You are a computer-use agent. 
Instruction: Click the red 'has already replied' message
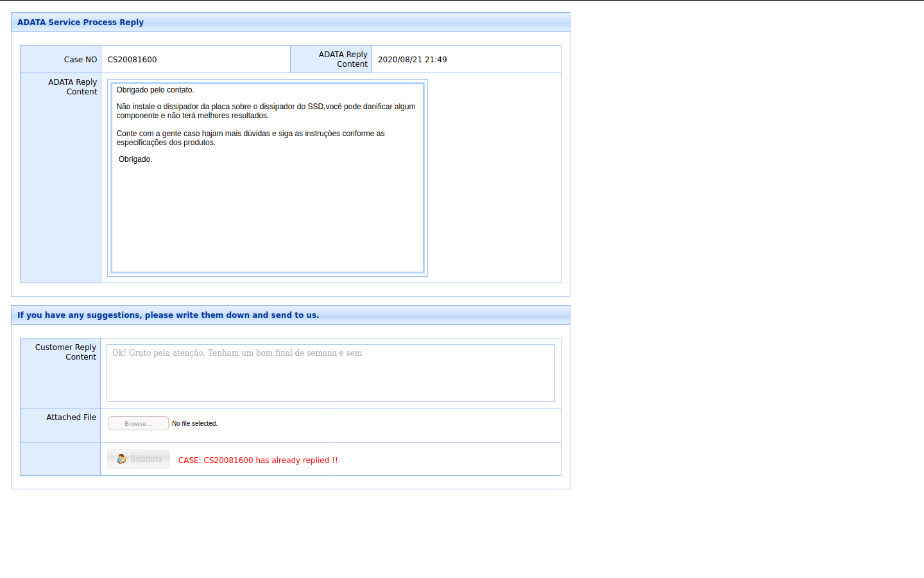258,460
